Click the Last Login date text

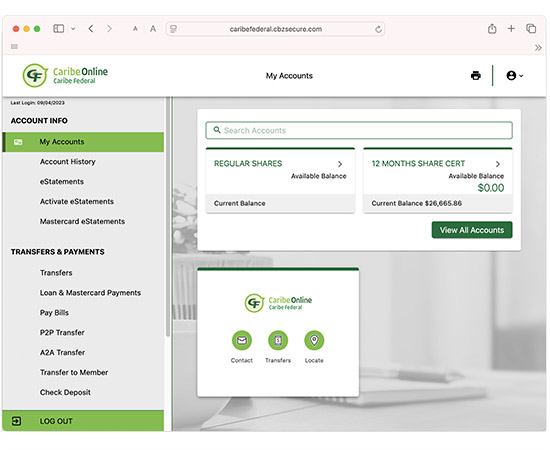38,103
